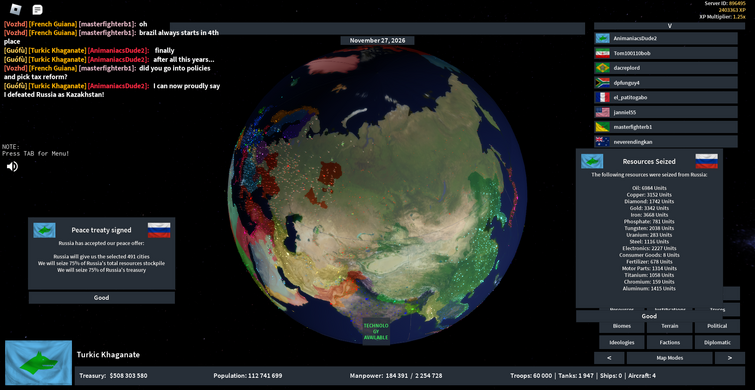This screenshot has width=755, height=390.
Task: Open the chat window icon
Action: [x=37, y=10]
